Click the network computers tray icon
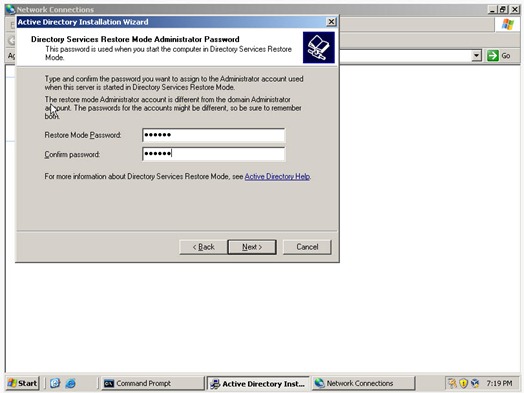This screenshot has width=524, height=393. [x=475, y=383]
